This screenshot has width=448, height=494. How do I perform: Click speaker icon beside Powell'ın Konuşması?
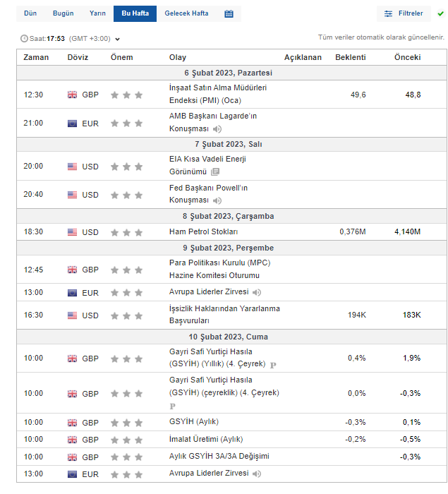coord(217,201)
